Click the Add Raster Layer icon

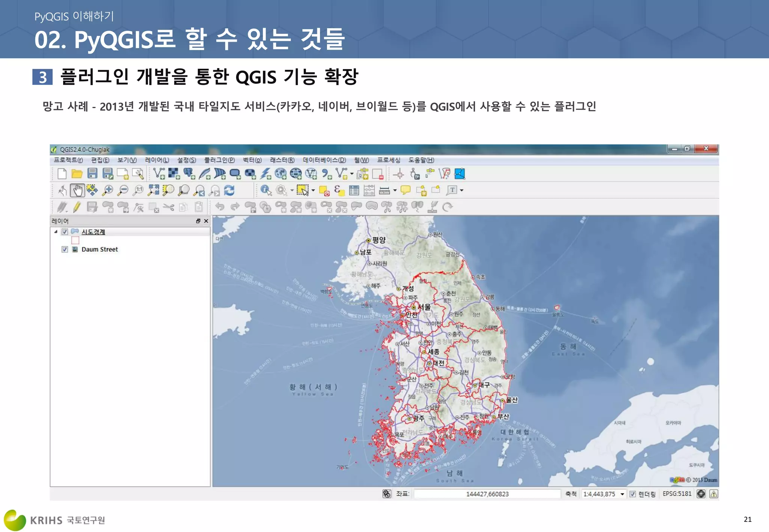174,174
